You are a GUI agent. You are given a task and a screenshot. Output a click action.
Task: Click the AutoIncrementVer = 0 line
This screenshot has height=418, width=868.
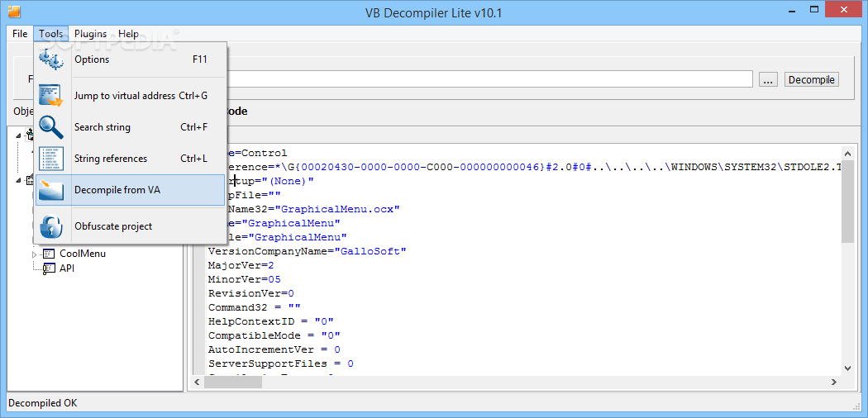click(274, 349)
